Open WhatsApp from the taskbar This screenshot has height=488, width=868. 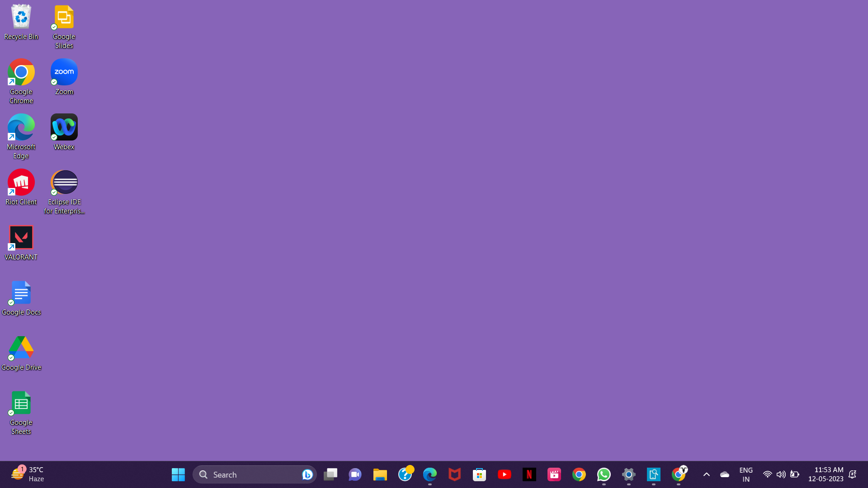click(x=604, y=474)
